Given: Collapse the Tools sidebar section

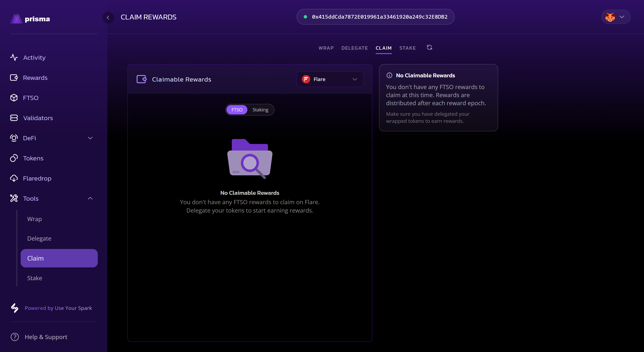Looking at the screenshot, I should (x=90, y=198).
